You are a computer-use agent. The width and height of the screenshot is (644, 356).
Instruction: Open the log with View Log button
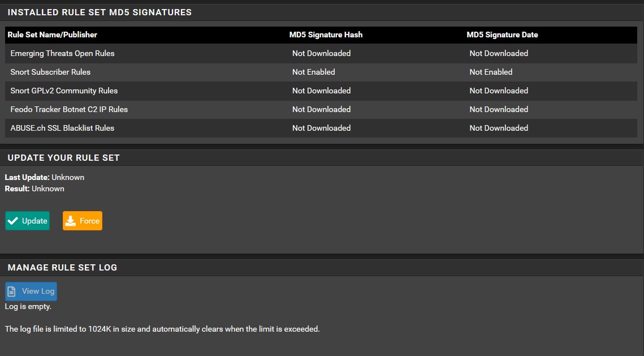(x=31, y=291)
